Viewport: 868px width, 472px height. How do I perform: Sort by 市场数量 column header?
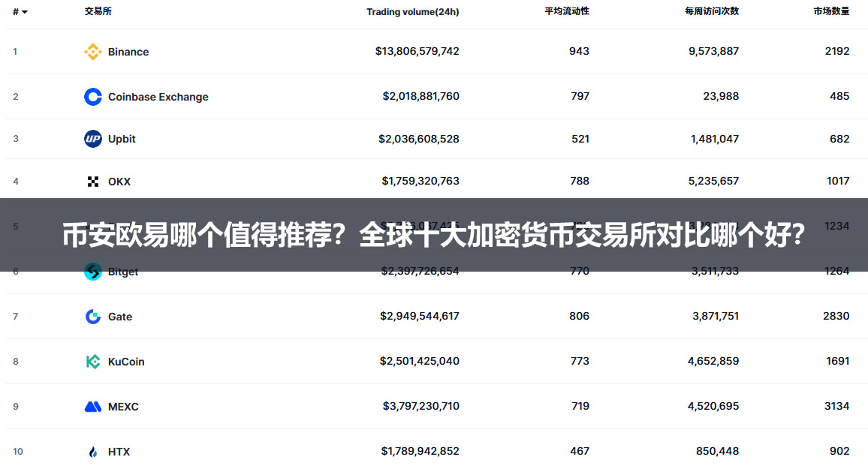pyautogui.click(x=831, y=11)
